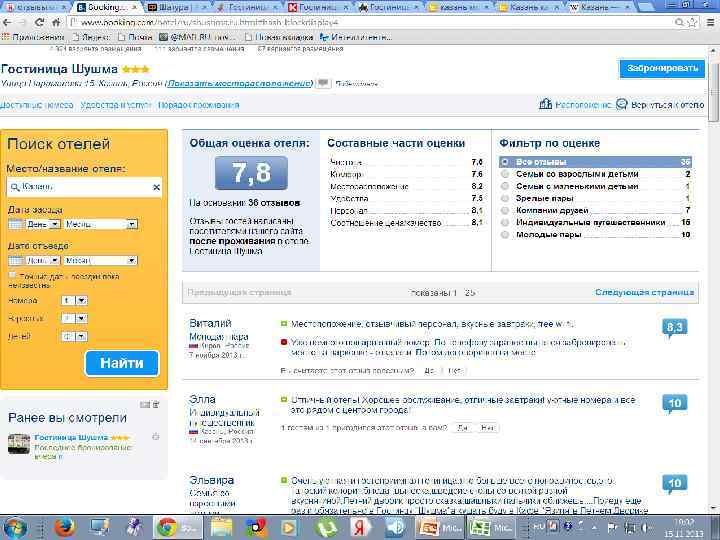Open the file explorer folder in taskbar
Viewport: 720px width, 540px height.
pos(222,528)
